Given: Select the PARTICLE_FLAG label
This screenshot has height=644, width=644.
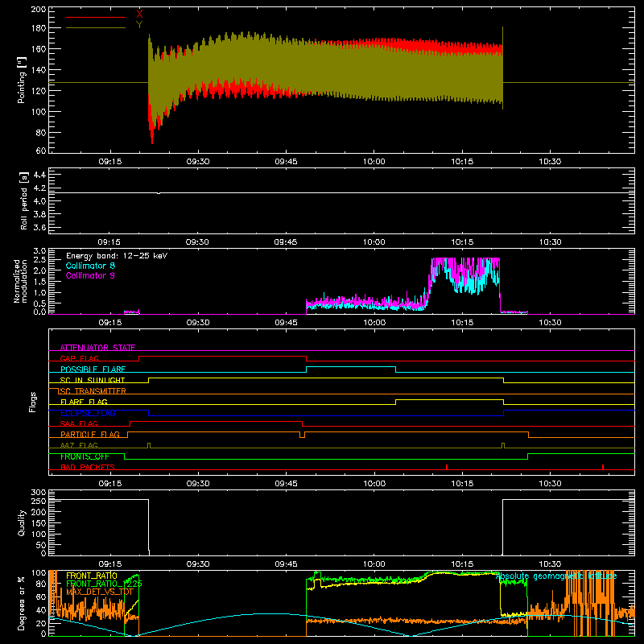Looking at the screenshot, I should point(90,434).
